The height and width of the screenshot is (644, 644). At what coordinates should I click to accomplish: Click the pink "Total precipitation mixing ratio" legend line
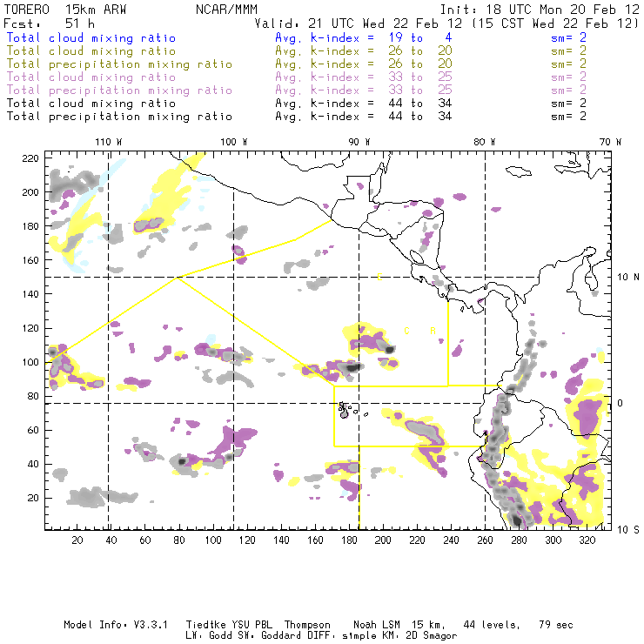point(119,91)
